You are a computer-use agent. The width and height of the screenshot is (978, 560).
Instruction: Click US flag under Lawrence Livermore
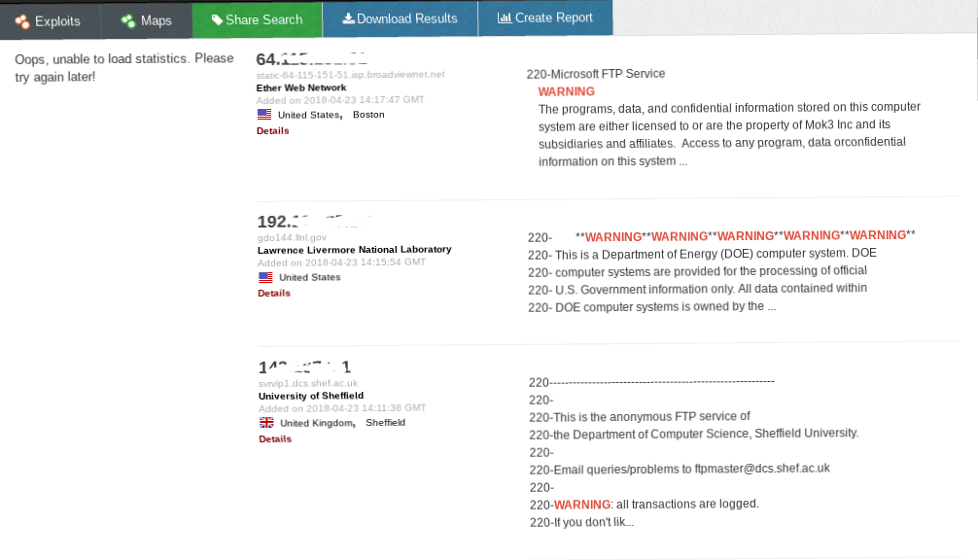(265, 277)
